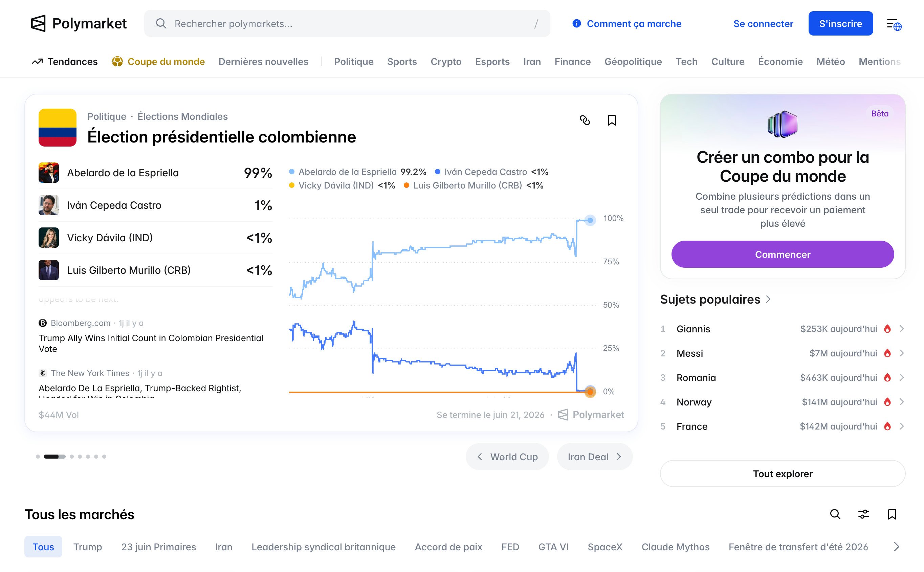Screen dimensions: 924x572
Task: Copy link for the Colombian election market
Action: (585, 120)
